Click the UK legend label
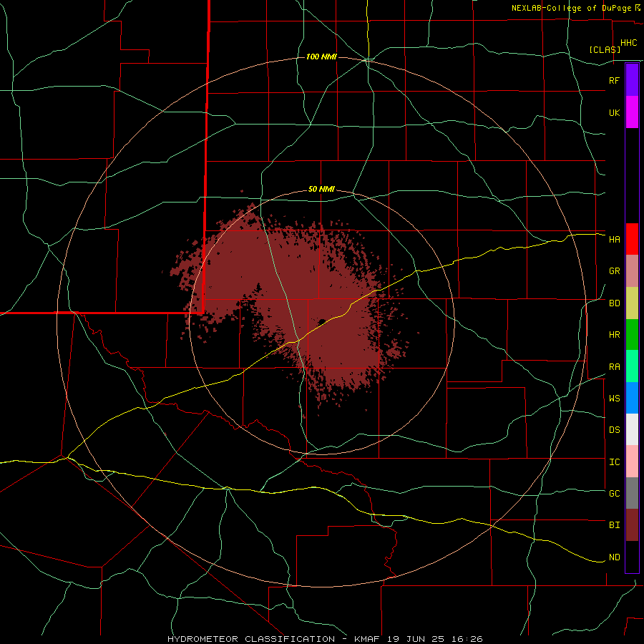The height and width of the screenshot is (644, 644). [614, 112]
